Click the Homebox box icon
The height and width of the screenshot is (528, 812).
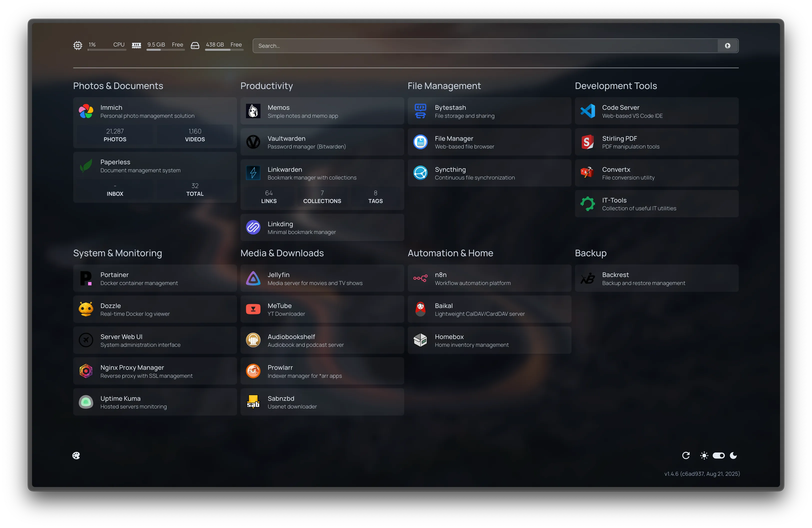point(420,340)
